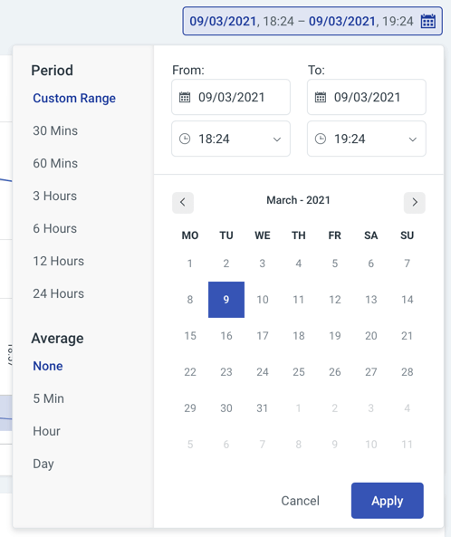The width and height of the screenshot is (451, 537).
Task: Select the 24 Hours period option
Action: pyautogui.click(x=58, y=294)
